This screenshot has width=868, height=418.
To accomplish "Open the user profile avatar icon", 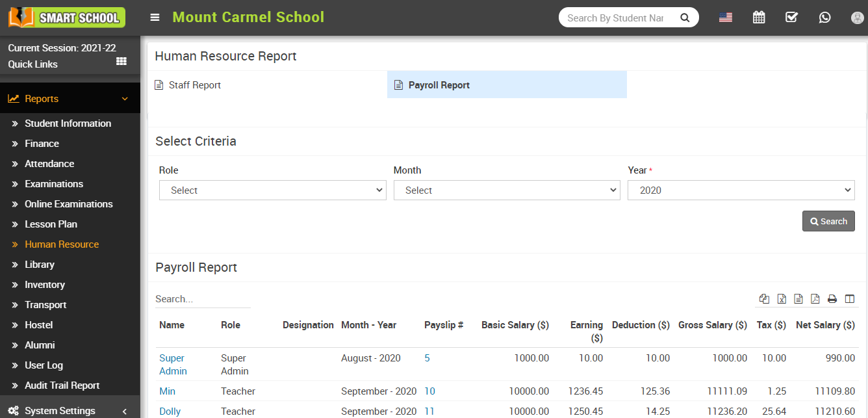I will (x=857, y=17).
